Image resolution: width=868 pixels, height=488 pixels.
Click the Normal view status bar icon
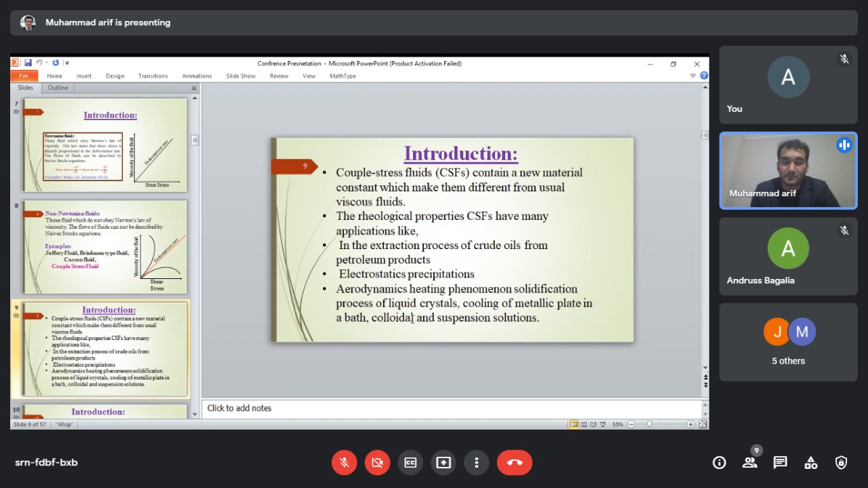click(574, 424)
